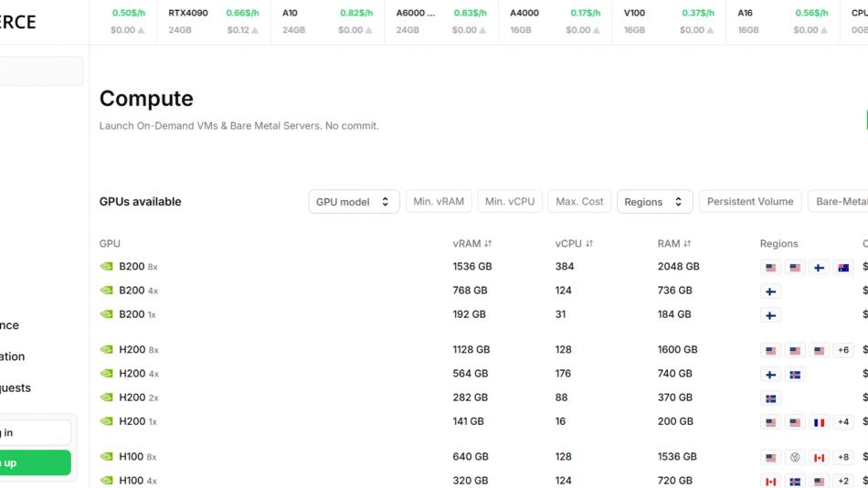The width and height of the screenshot is (868, 488).
Task: Click the green sign up button
Action: pos(35,462)
